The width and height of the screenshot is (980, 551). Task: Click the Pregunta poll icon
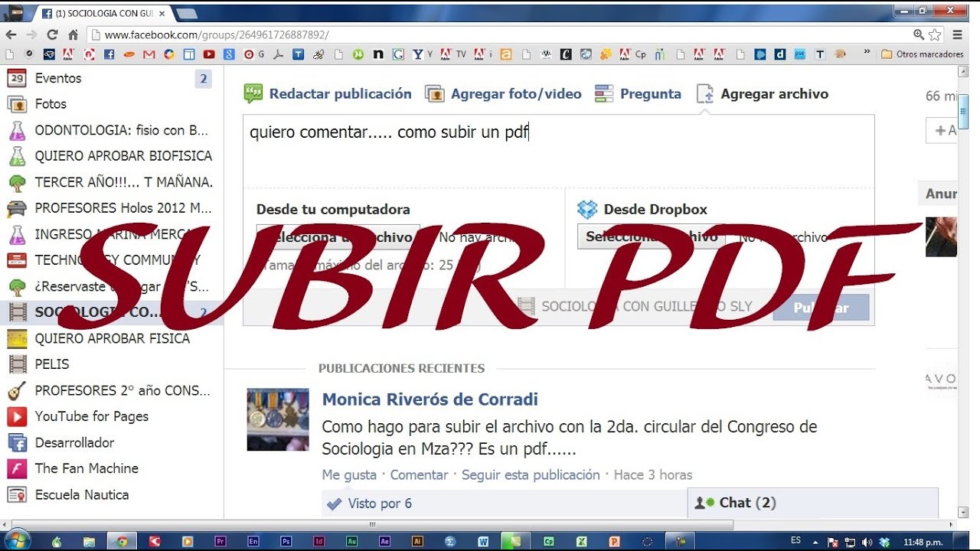click(604, 94)
